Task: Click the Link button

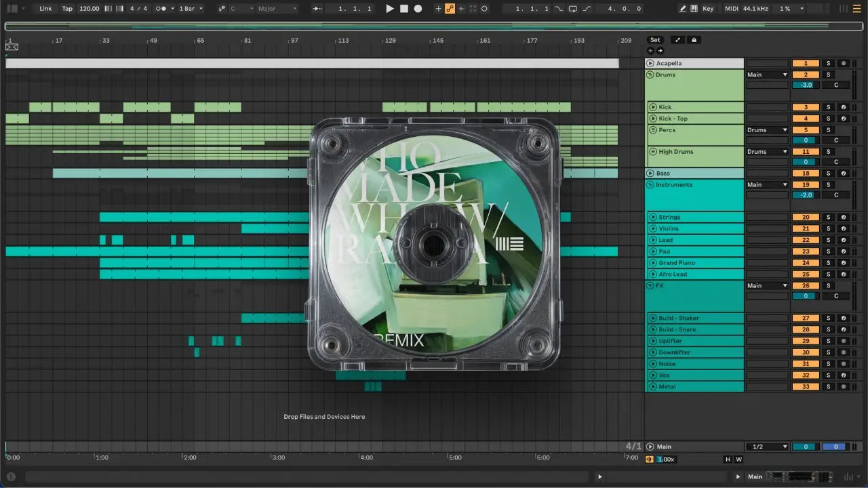Action: coord(45,9)
